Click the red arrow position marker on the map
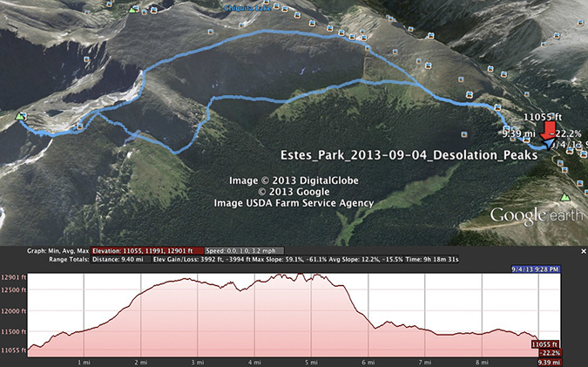Screen dimensions: 588x367 (x=549, y=132)
